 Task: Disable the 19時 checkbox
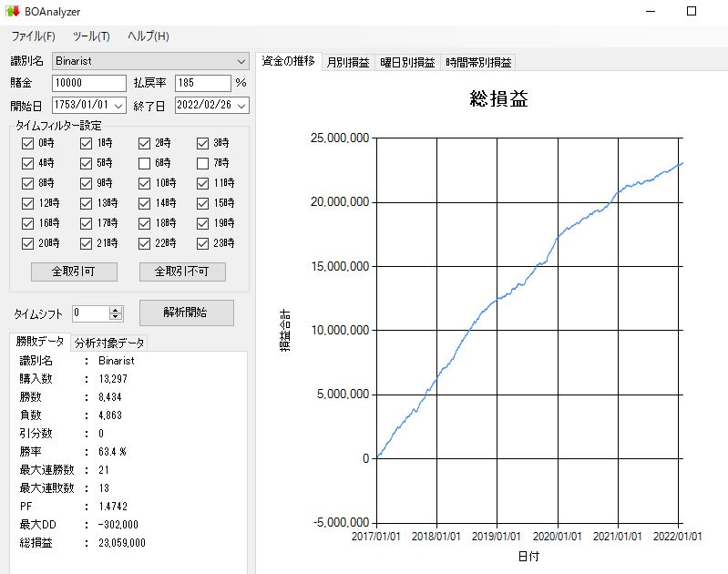click(x=202, y=223)
